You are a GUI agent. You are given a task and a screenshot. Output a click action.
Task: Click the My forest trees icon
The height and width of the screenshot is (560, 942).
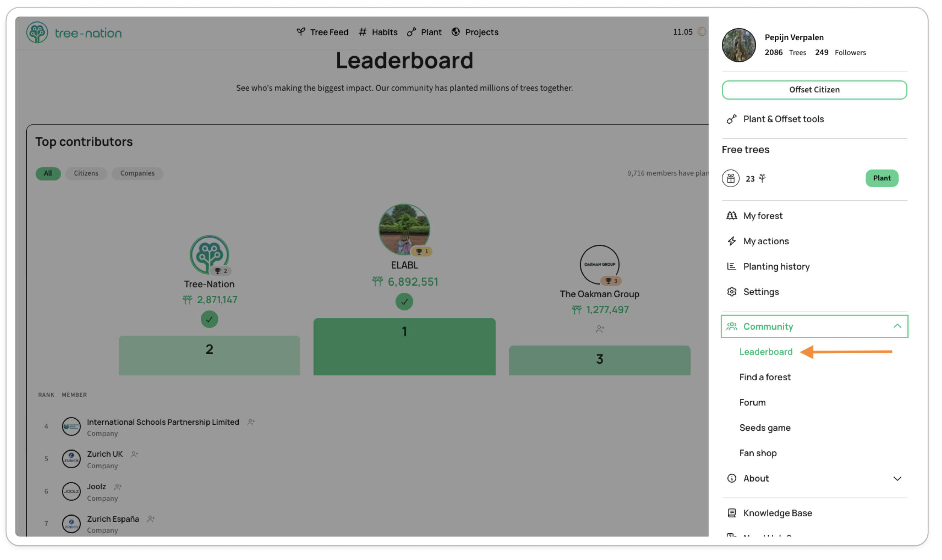pyautogui.click(x=732, y=216)
